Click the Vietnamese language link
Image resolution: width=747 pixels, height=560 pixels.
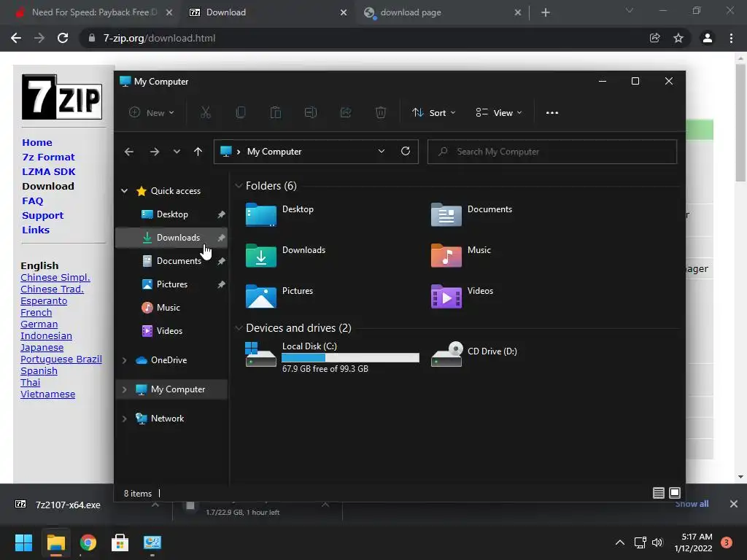click(47, 394)
